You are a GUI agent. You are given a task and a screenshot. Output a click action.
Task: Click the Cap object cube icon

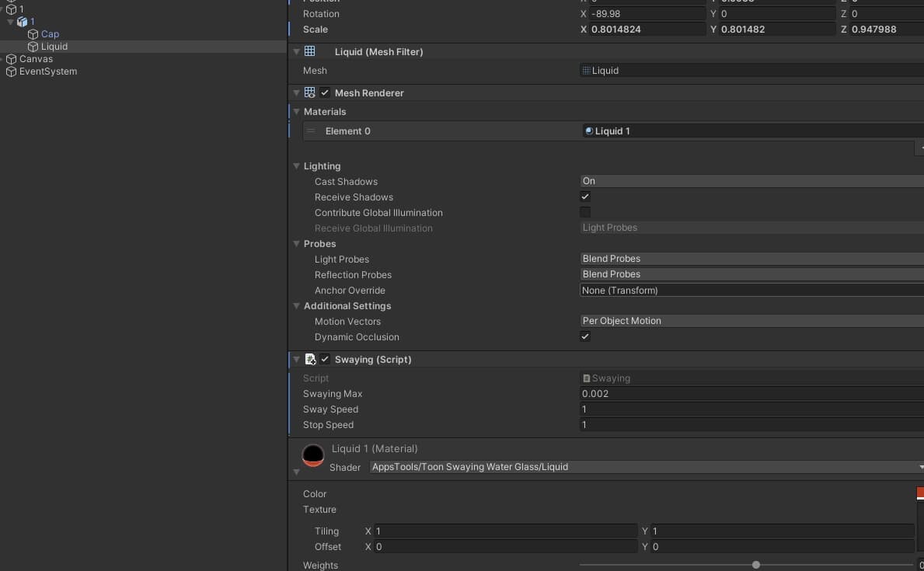click(x=33, y=34)
